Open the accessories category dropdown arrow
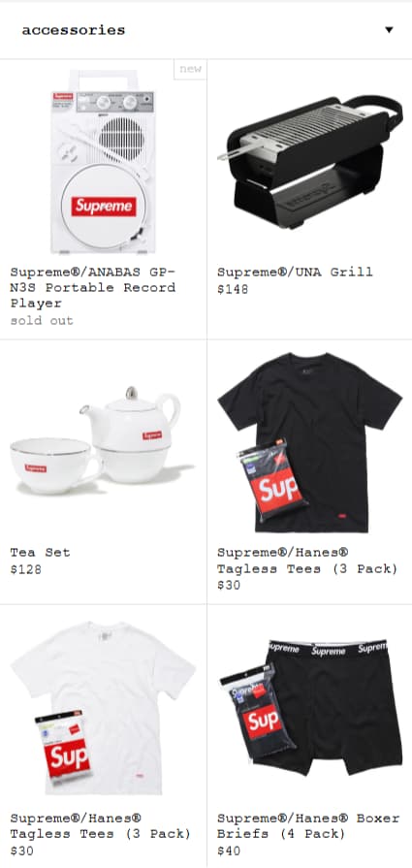Viewport: 412px width, 868px height. coord(389,30)
